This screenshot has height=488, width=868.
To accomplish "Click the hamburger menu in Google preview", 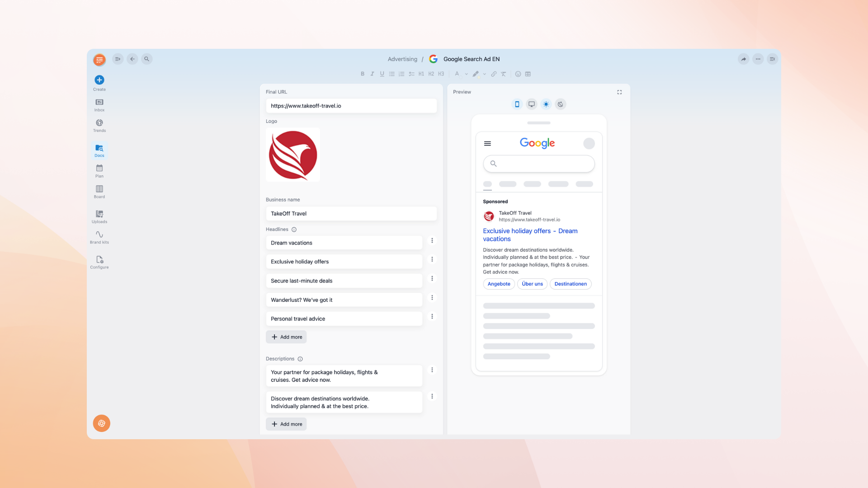I will (x=487, y=144).
